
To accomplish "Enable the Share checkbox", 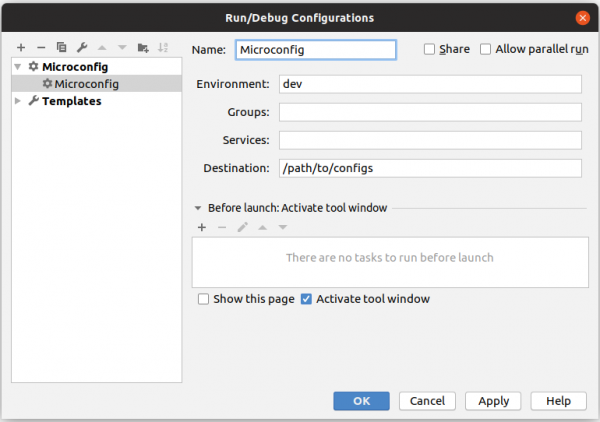I will [x=430, y=49].
